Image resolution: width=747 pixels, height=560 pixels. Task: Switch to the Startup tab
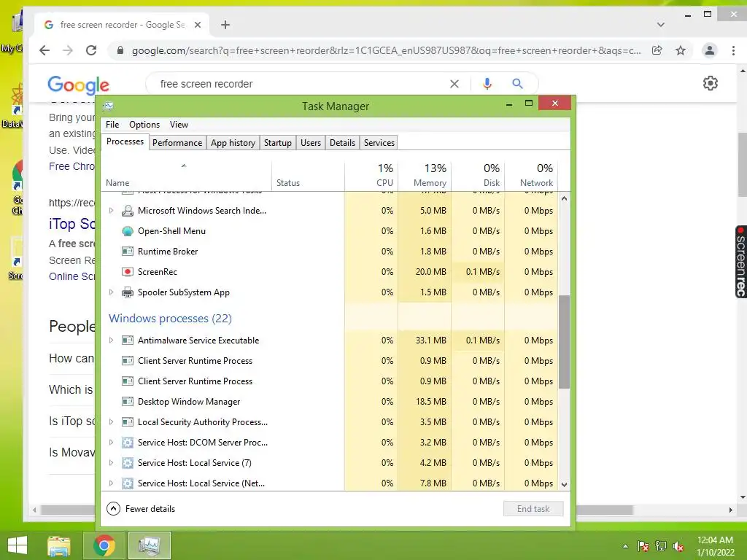pos(278,143)
